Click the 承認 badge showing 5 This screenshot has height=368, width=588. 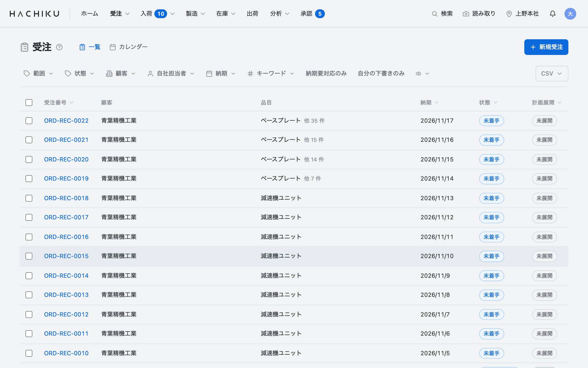[x=320, y=14]
